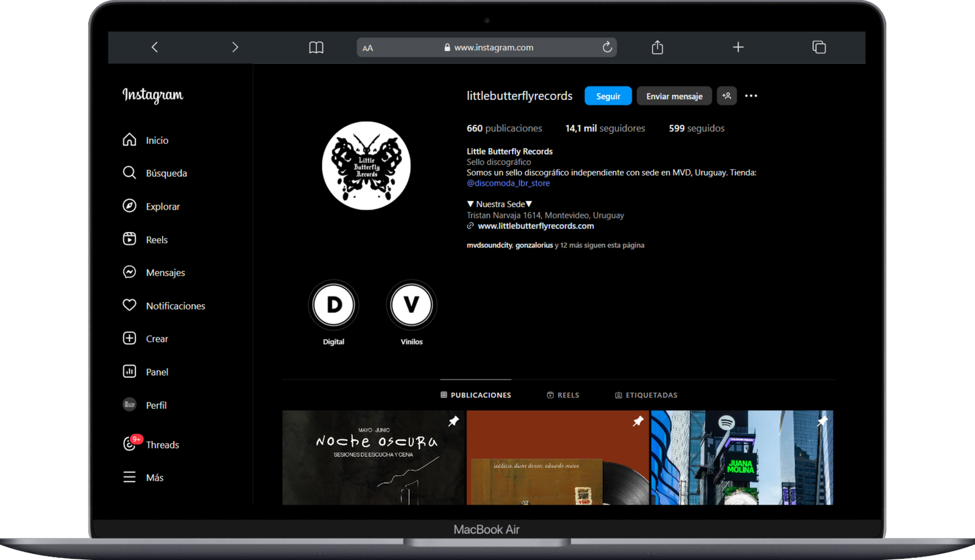Open three-dot profile options menu
Viewport: 975px width, 560px height.
751,96
